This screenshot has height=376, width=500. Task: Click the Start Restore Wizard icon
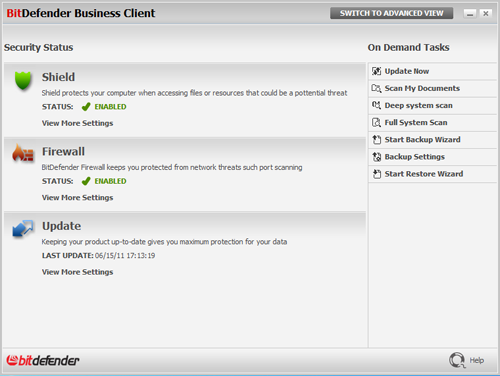point(376,174)
